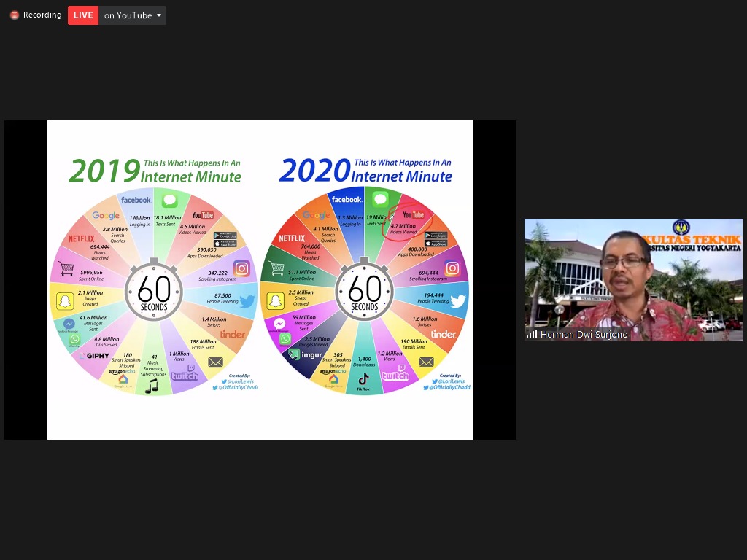Click '59 Million Messages Sent' in the 2020 chart
Screen dimensions: 747x560
(304, 323)
